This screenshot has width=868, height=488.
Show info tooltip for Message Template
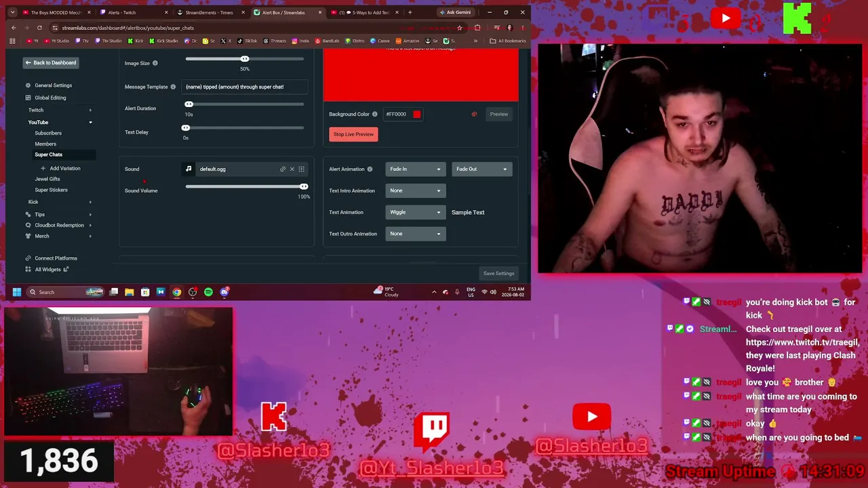(x=173, y=87)
